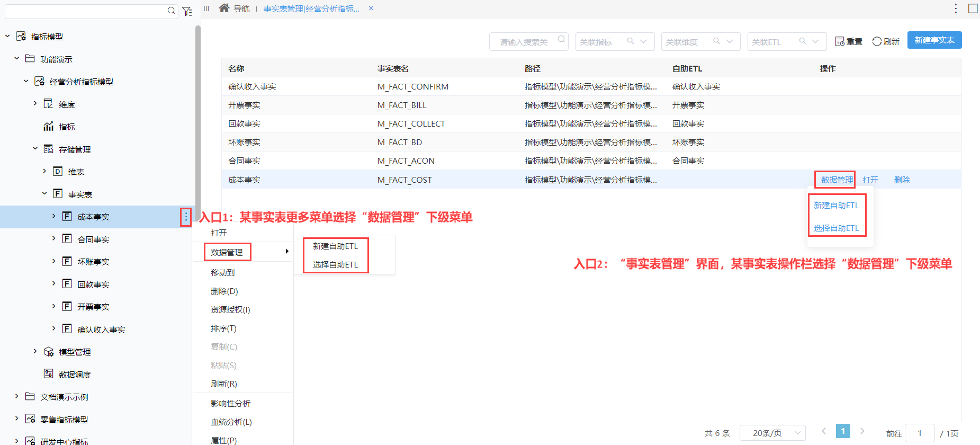Click the 功能演示 folder icon

(x=30, y=59)
